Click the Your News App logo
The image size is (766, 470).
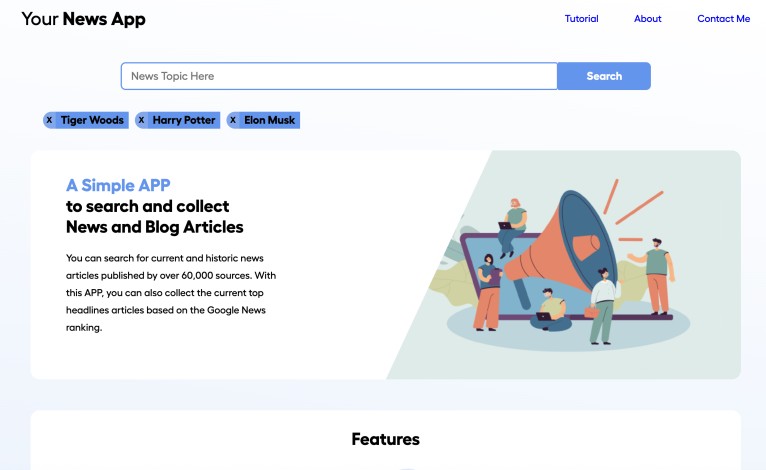pos(83,19)
